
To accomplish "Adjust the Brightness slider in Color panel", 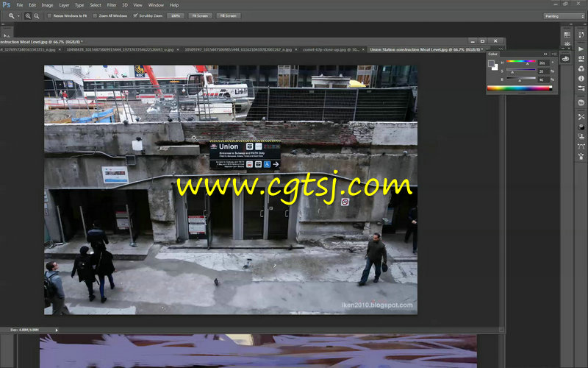I will click(x=520, y=79).
